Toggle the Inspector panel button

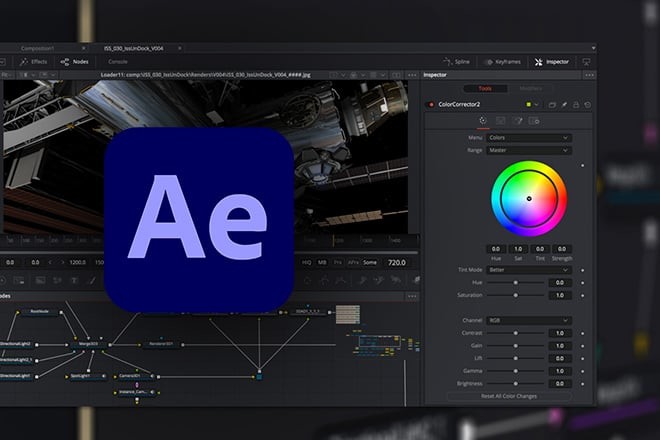[551, 62]
